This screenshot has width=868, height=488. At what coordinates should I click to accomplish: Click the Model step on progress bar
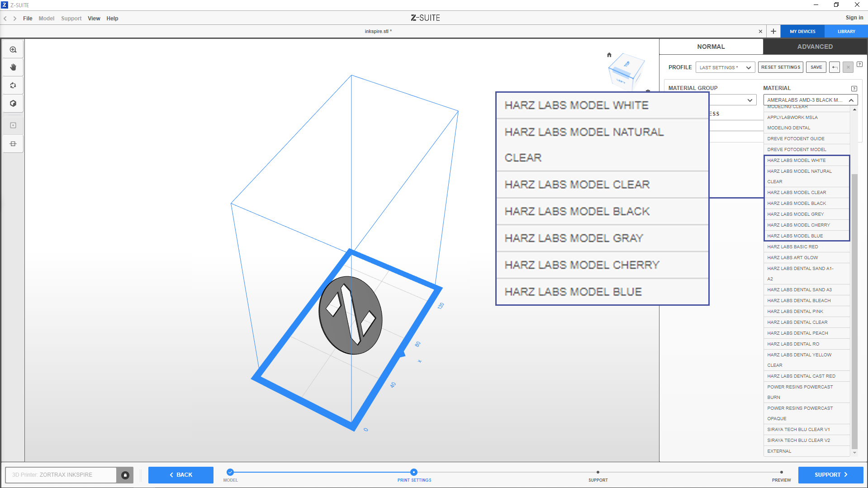tap(230, 472)
